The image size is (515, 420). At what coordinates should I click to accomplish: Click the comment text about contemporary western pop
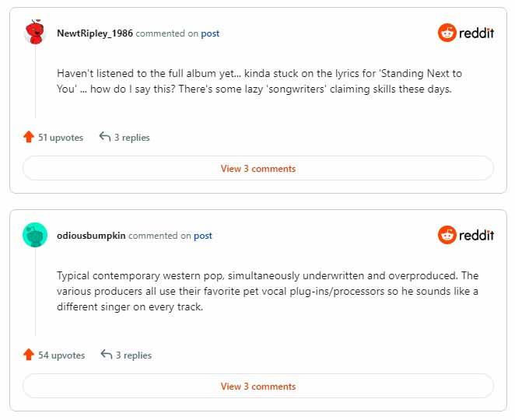pyautogui.click(x=268, y=291)
